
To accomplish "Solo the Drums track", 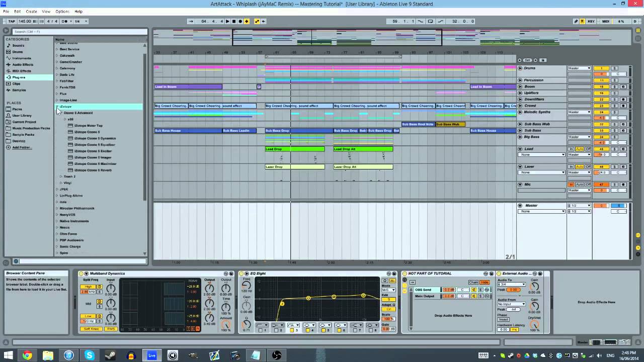I will click(614, 68).
